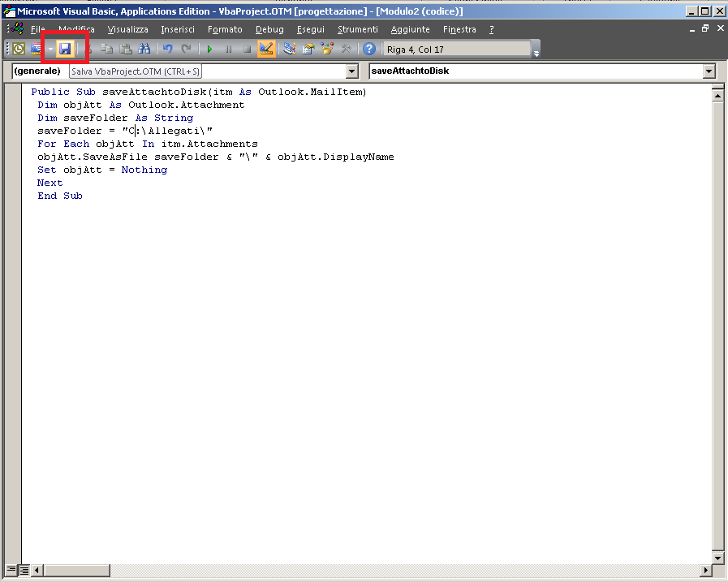Expand the (generale) object dropdown
Screen dimensions: 728x582
coord(352,71)
